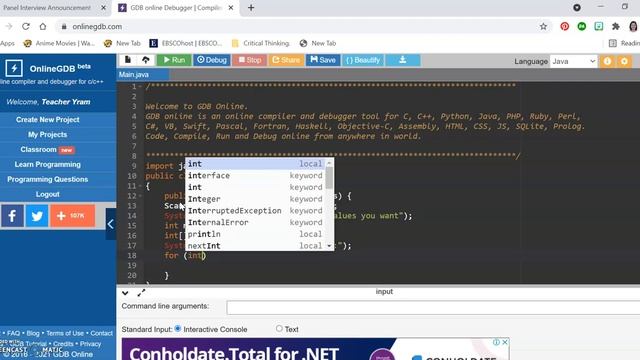Fold the main method at line 12
The height and width of the screenshot is (360, 640).
coord(140,196)
